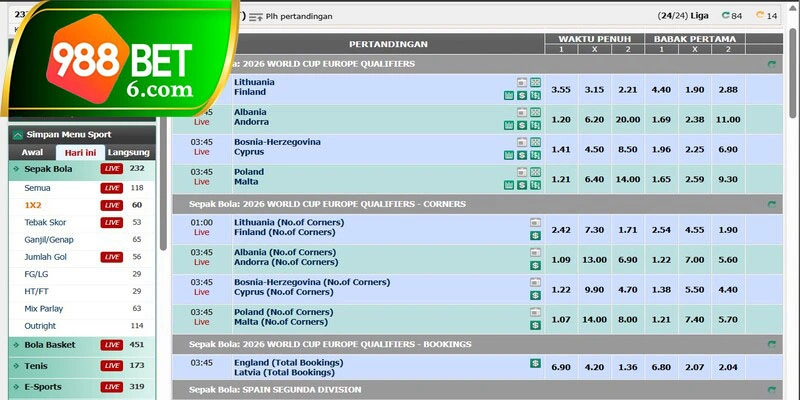800x400 pixels.
Task: Pick Lithuania full-time home odds 3.55
Action: tap(561, 90)
